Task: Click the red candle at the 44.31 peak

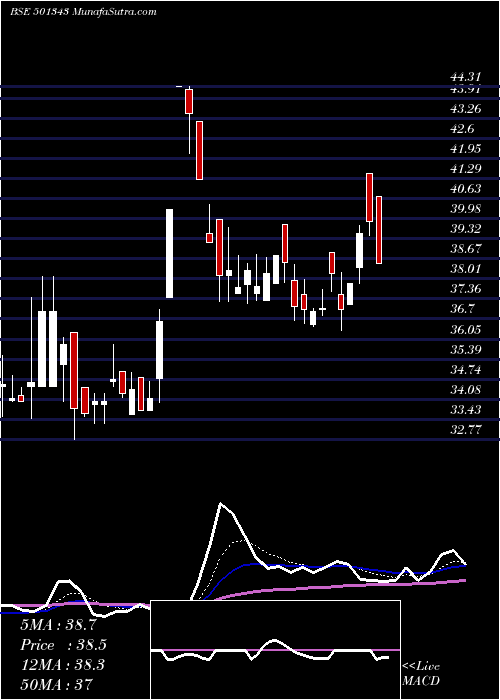Action: coord(189,101)
